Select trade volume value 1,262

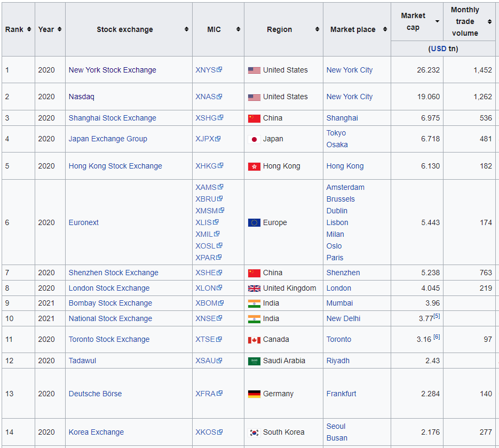483,97
